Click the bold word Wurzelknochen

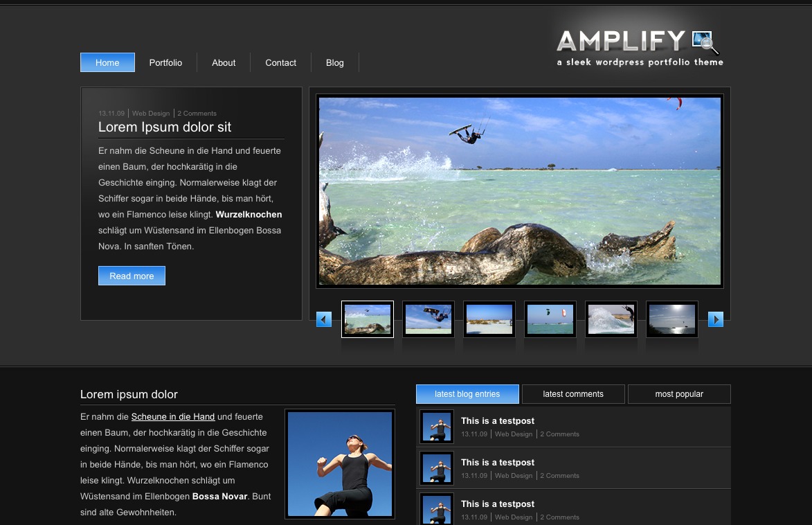coord(249,215)
